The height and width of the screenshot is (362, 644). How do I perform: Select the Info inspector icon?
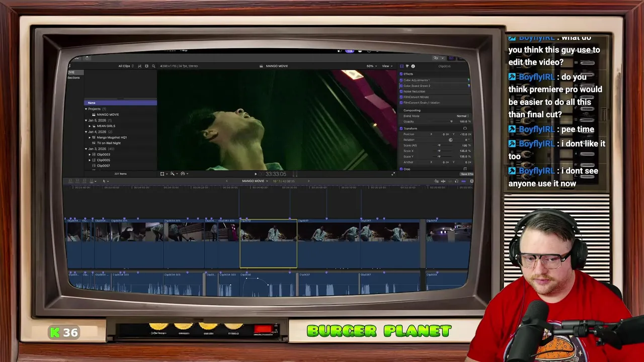(x=413, y=66)
